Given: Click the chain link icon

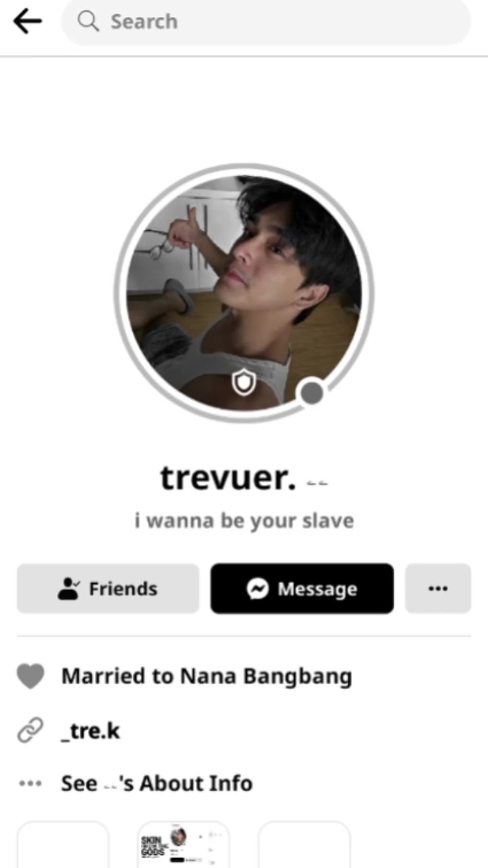Looking at the screenshot, I should [x=30, y=731].
